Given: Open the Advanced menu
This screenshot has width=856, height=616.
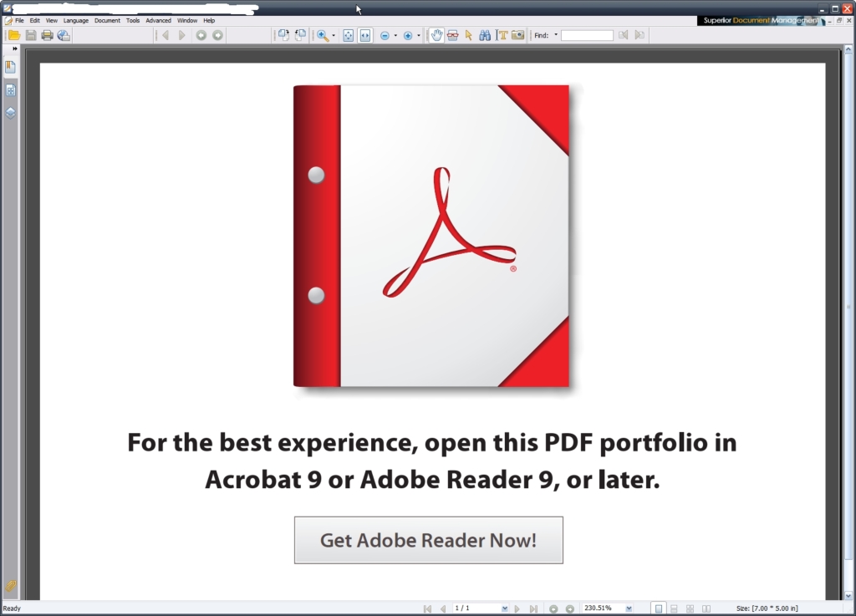Looking at the screenshot, I should [158, 21].
